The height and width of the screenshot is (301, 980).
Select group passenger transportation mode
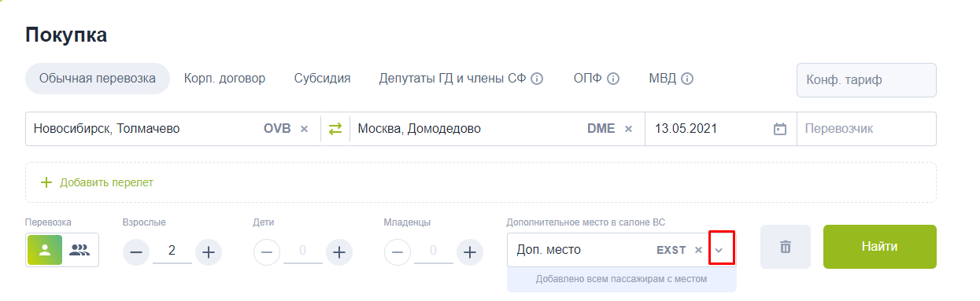coord(80,250)
